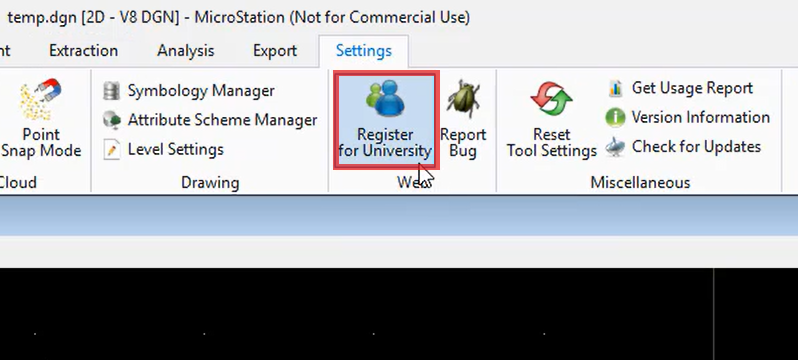
Task: Select the Settings ribbon tab
Action: pos(363,51)
